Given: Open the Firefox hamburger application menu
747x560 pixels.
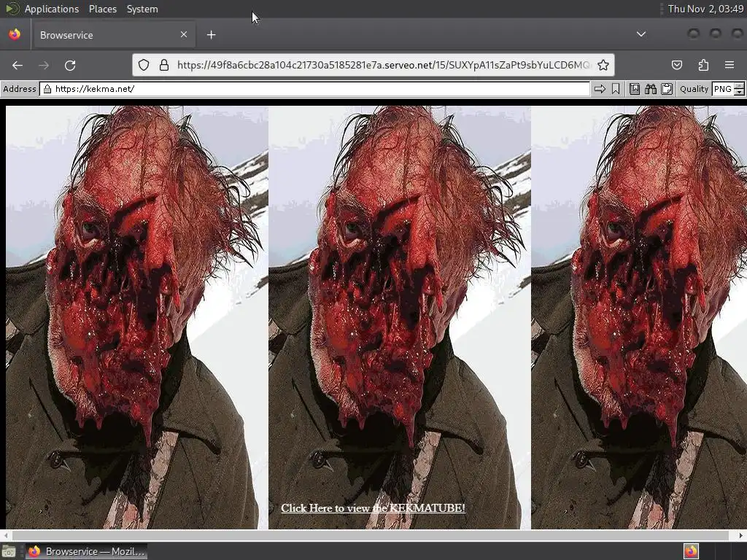Looking at the screenshot, I should [x=729, y=65].
